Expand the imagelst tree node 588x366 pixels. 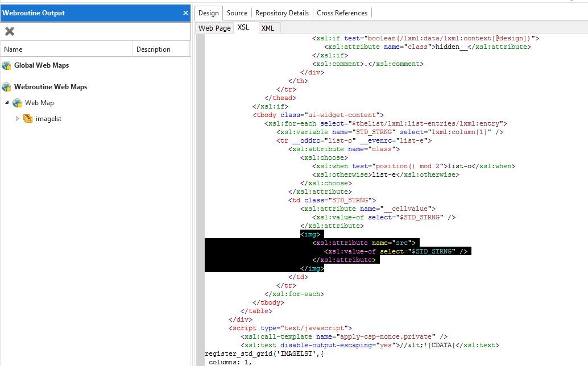point(17,118)
